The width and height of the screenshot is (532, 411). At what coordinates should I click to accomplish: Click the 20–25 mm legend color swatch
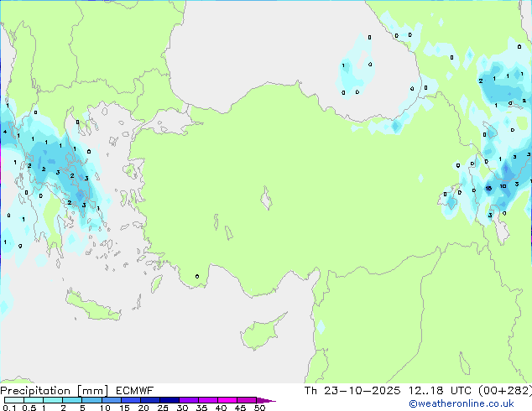click(x=150, y=400)
